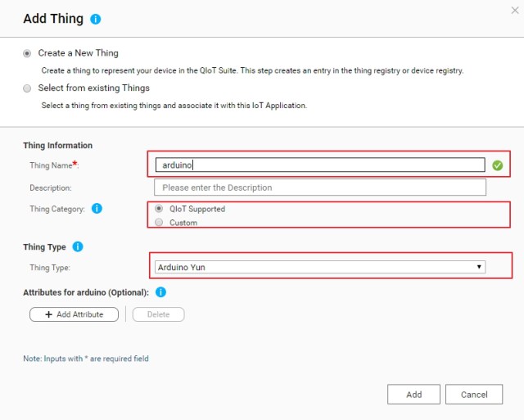This screenshot has height=420, width=524.
Task: Click the info icon next to Thing Type heading
Action: coord(78,247)
